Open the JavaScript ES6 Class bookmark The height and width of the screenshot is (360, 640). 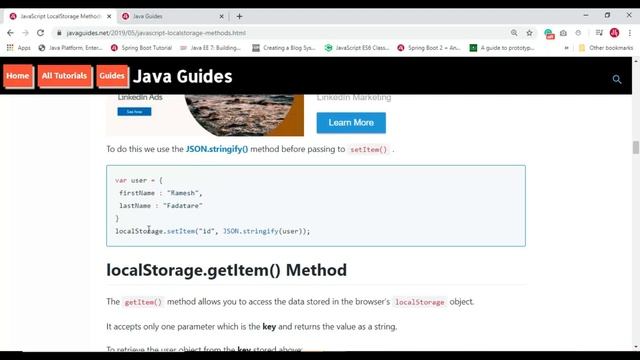point(357,48)
